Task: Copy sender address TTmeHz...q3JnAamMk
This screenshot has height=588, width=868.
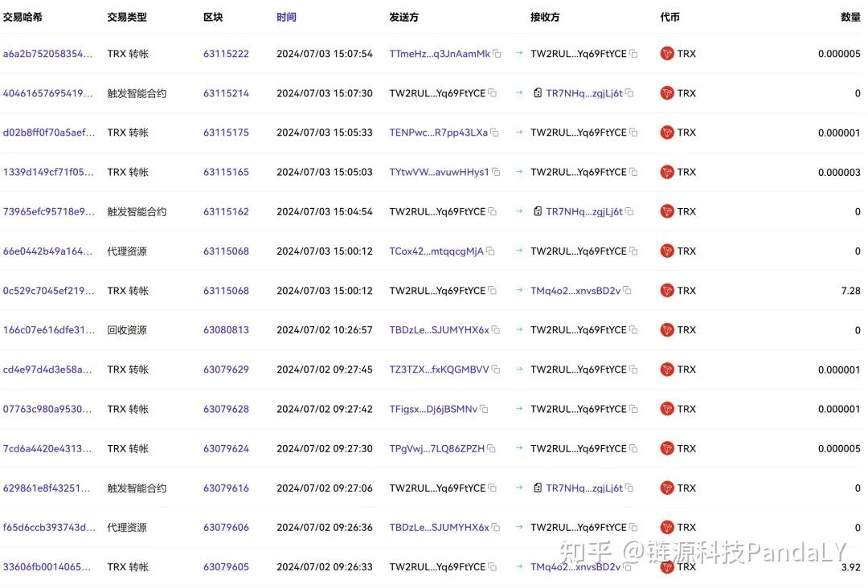Action: tap(497, 54)
